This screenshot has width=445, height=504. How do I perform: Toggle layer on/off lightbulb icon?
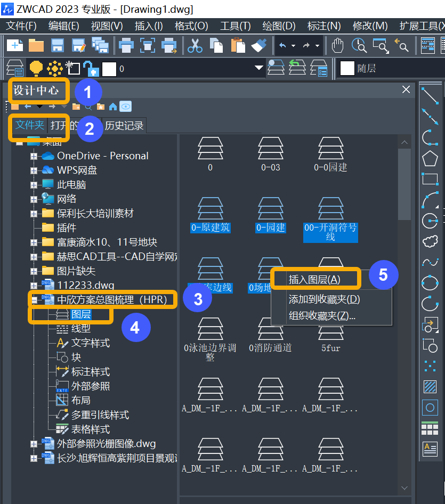click(x=36, y=68)
